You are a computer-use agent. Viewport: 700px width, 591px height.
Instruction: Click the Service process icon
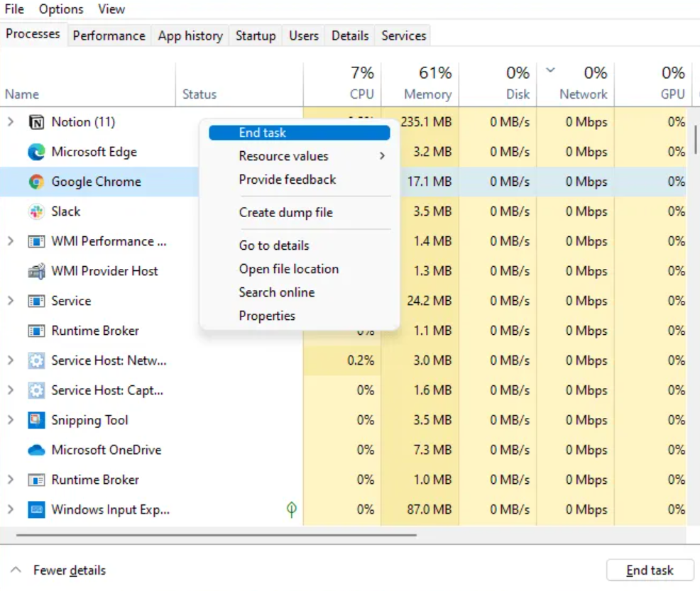point(36,301)
